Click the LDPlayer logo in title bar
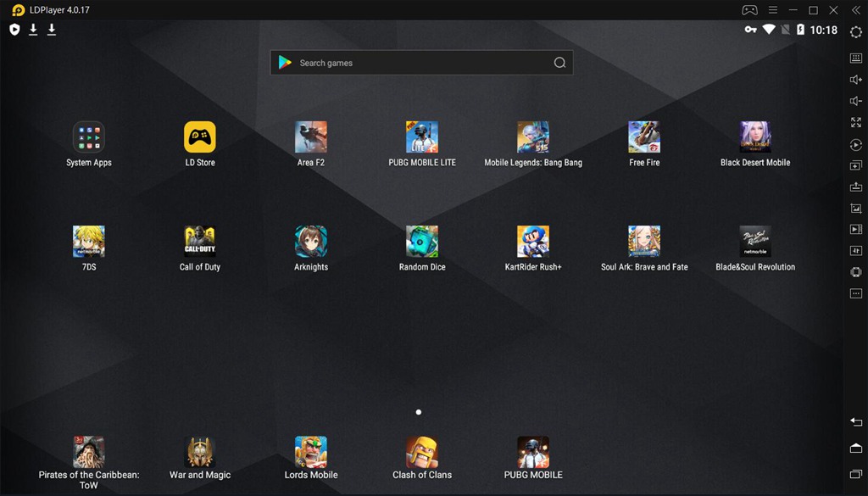Screen dimensions: 868x496 (x=19, y=10)
